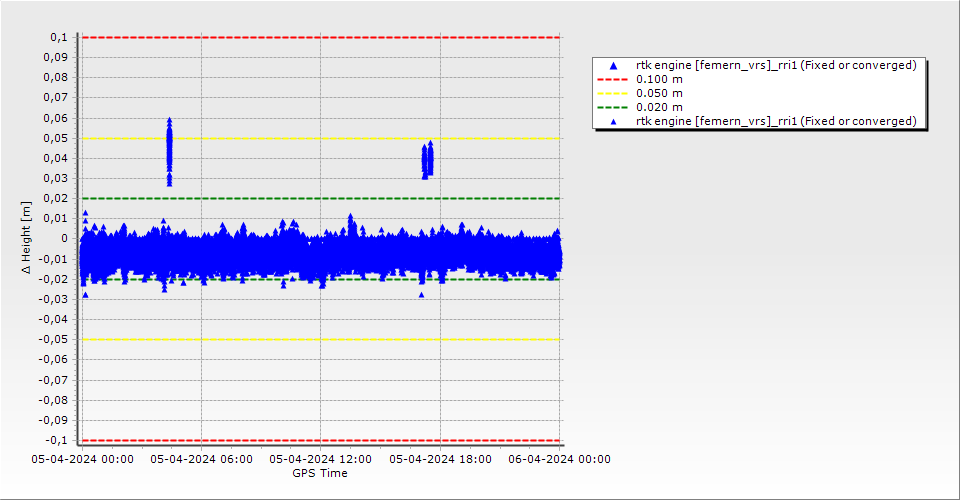Viewport: 960px width, 500px height.
Task: Click the 0,1 tick label on the height axis
Action: (x=58, y=37)
